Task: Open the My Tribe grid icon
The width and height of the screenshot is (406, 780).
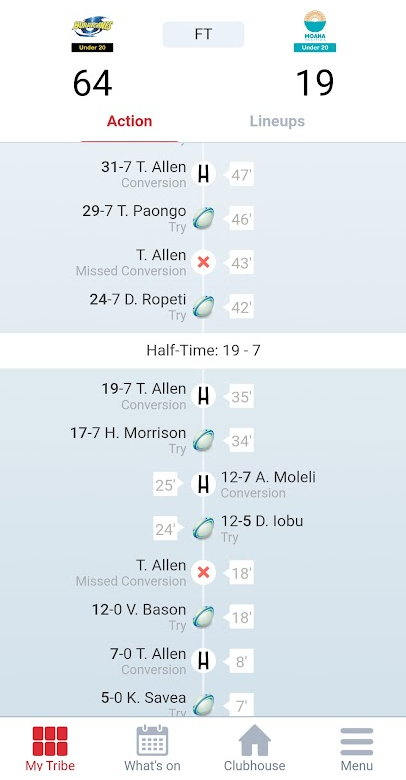Action: 50,741
